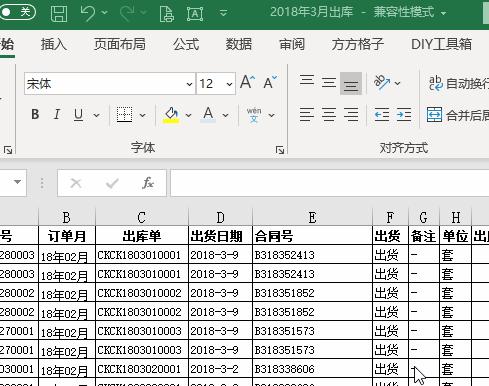The image size is (489, 386).
Task: Open the 数据 ribbon tab
Action: point(239,44)
